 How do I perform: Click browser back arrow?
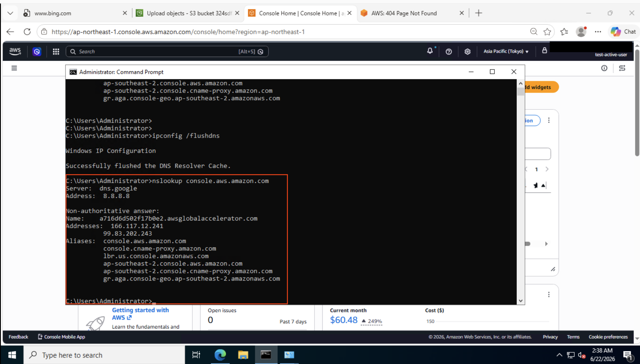[10, 32]
